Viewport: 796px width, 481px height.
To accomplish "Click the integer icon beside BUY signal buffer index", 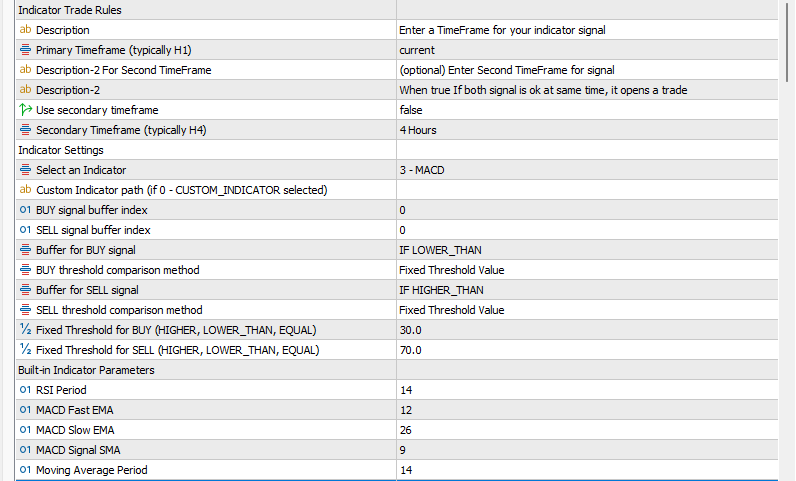I will (26, 210).
